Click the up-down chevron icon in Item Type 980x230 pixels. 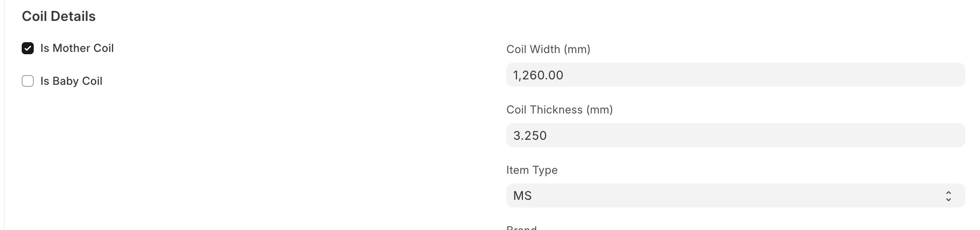click(948, 196)
